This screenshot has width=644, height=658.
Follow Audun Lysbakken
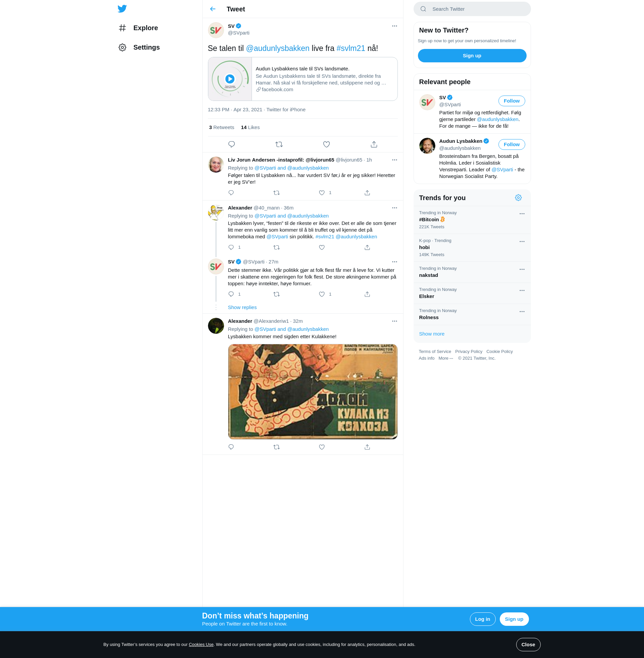pyautogui.click(x=512, y=145)
